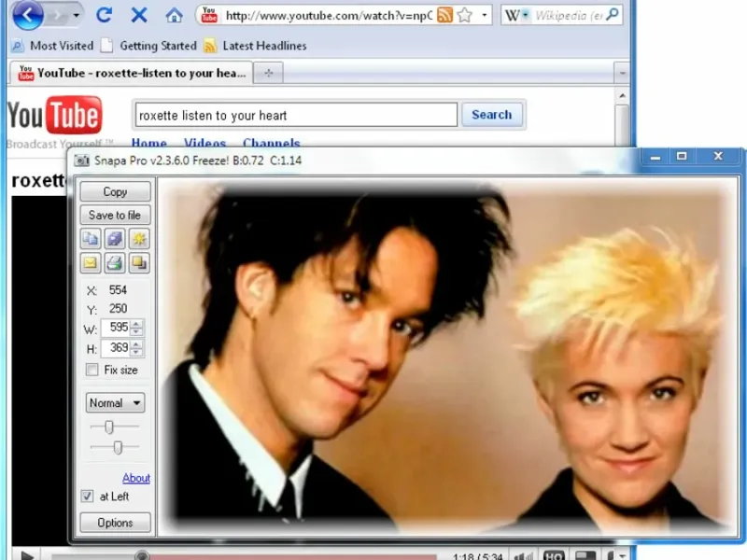Decrease the H height spinner value
This screenshot has width=747, height=560.
pyautogui.click(x=136, y=352)
